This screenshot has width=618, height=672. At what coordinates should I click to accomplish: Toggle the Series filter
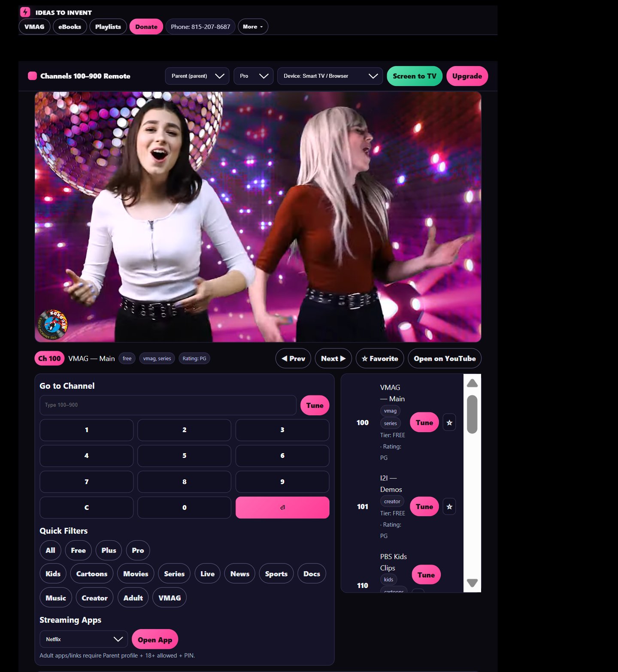pos(174,574)
